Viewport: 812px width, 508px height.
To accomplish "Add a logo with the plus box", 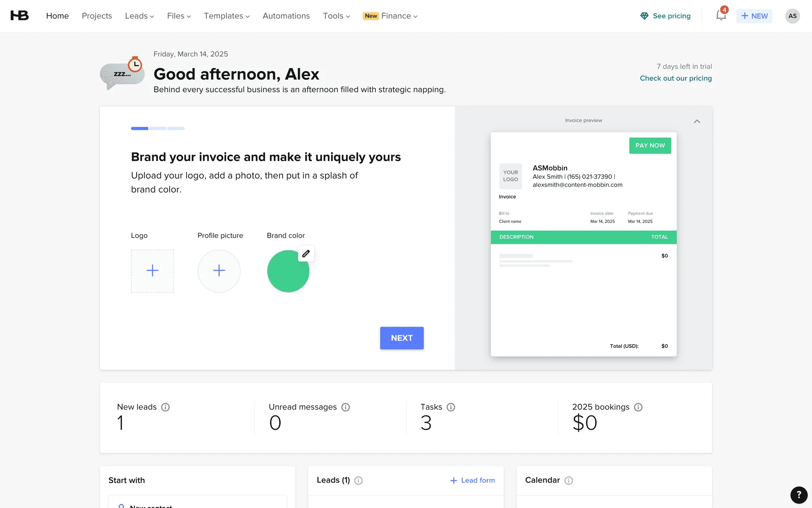I will click(x=152, y=271).
